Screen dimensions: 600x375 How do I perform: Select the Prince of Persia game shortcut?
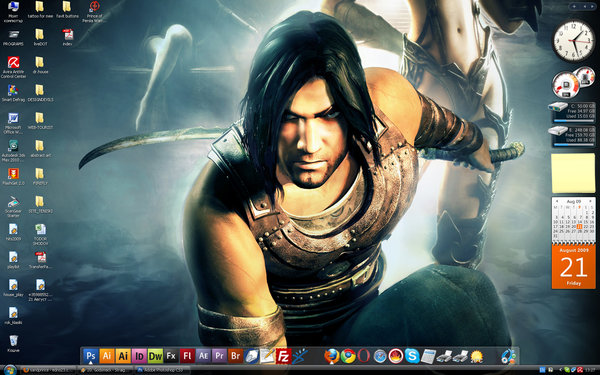pos(94,11)
